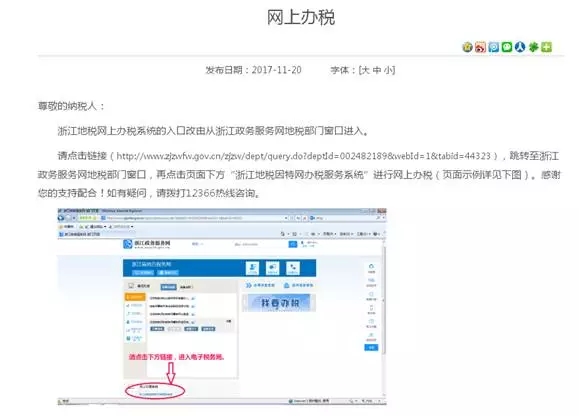The width and height of the screenshot is (579, 416).
Task: Click the 网上办税 page title
Action: click(301, 17)
